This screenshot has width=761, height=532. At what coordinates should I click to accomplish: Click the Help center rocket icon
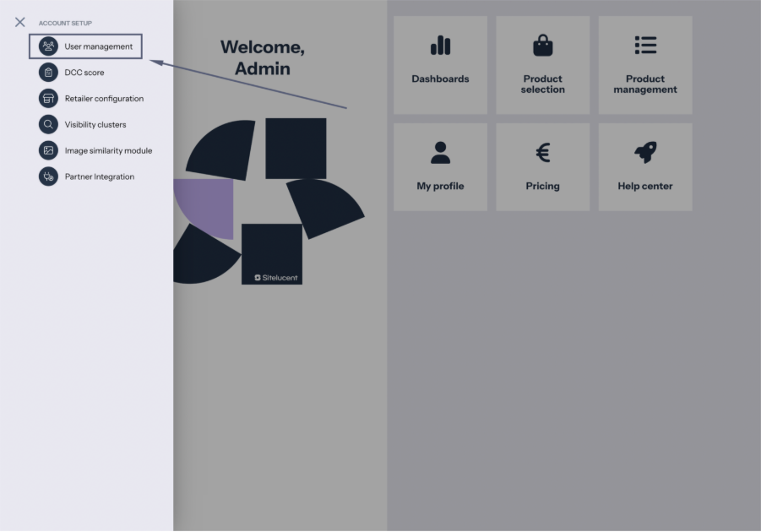click(645, 153)
